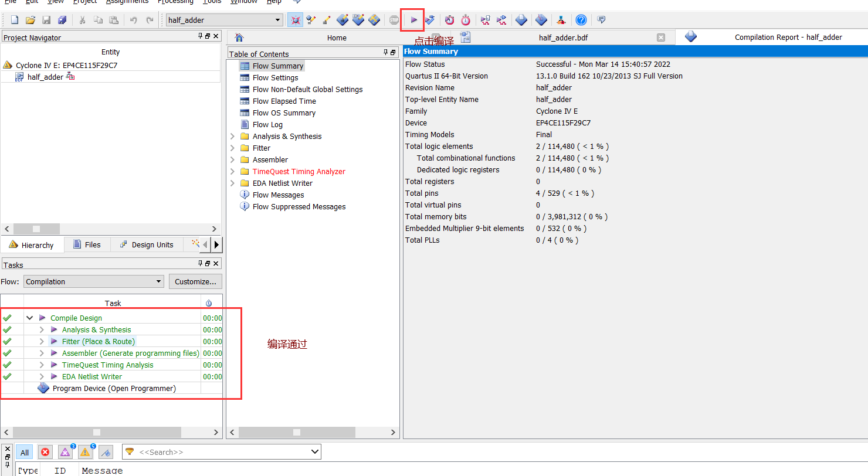Click the Copy toolbar icon
Viewport: 868px width, 476px height.
(x=98, y=20)
